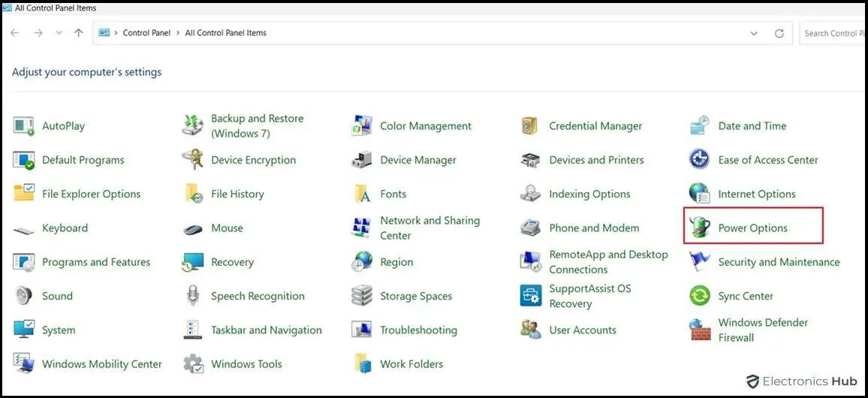
Task: Open the Ease of Access Center icon
Action: pos(700,160)
